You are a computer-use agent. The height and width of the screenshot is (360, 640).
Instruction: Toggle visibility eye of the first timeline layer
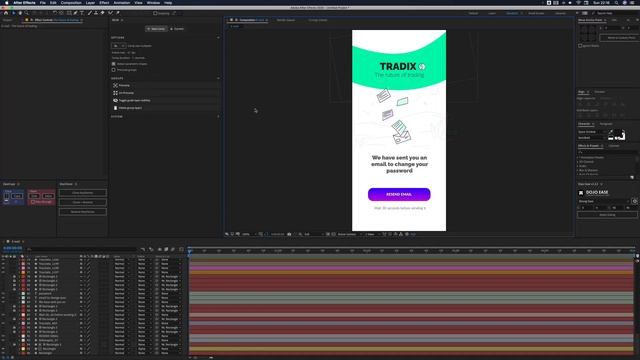3,260
